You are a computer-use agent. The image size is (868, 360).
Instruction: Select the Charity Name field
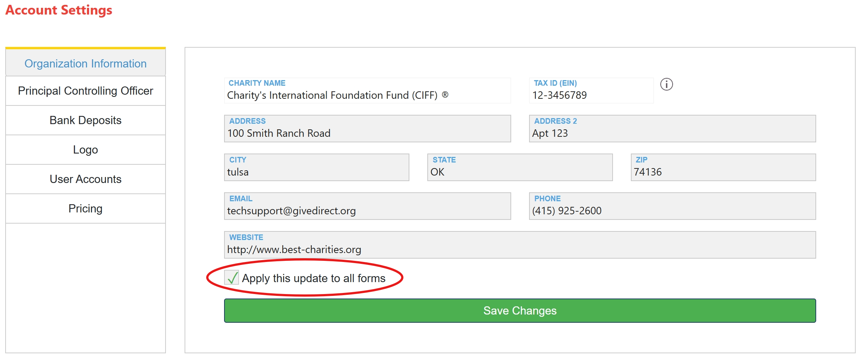(x=367, y=91)
